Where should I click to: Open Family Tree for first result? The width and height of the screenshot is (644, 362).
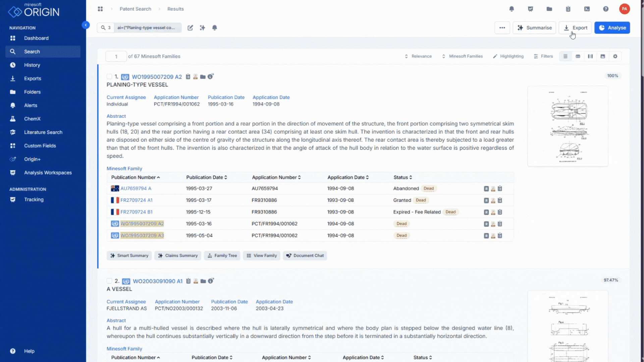coord(222,256)
